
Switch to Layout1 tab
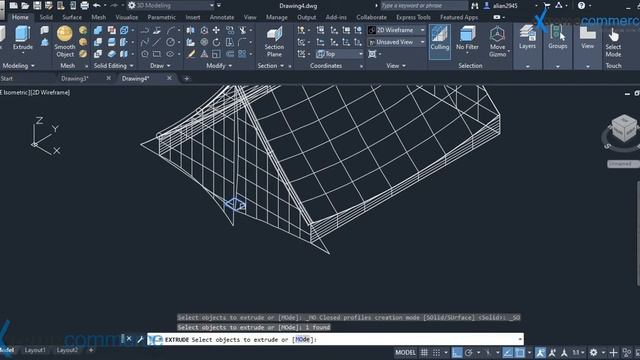click(35, 350)
